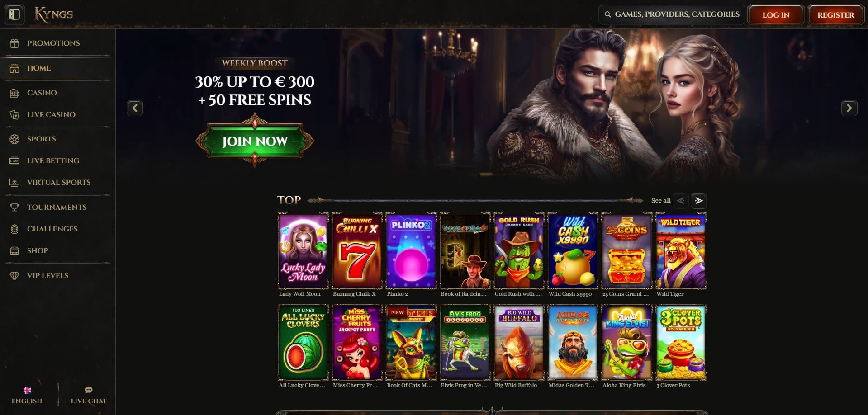Screen dimensions: 868x415
Task: Open the English language selector
Action: [27, 395]
